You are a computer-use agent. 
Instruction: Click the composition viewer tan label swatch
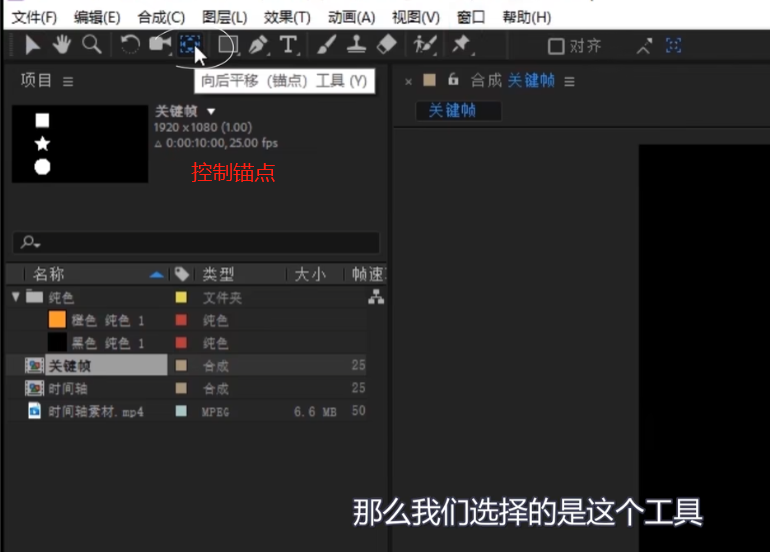point(430,80)
